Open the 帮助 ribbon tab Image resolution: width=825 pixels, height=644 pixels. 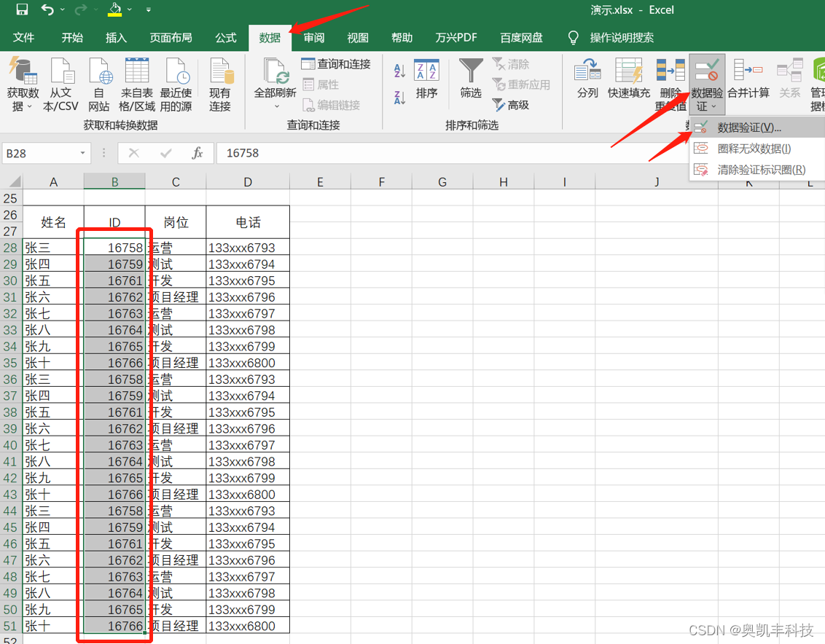(x=402, y=38)
